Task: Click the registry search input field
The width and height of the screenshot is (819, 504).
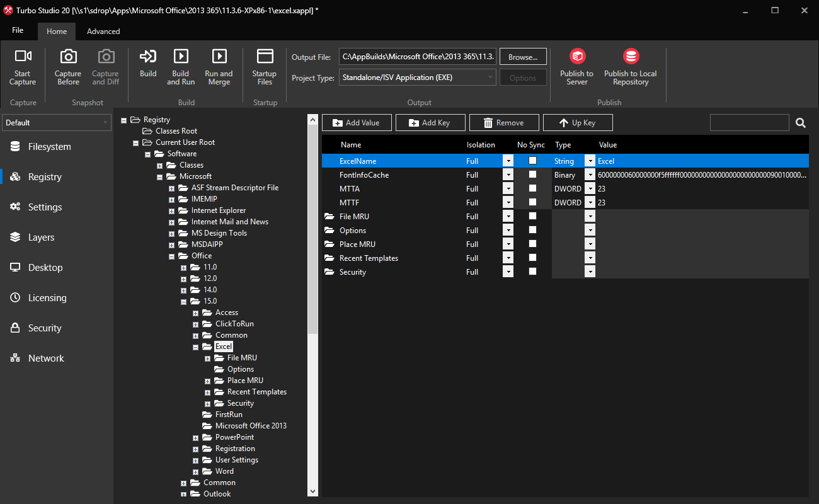Action: pyautogui.click(x=749, y=123)
